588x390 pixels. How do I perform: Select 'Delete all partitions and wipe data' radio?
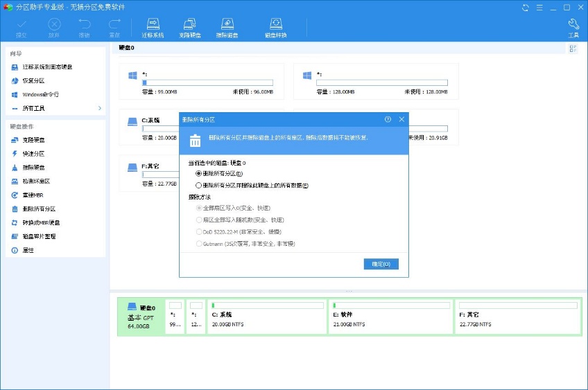click(x=199, y=186)
